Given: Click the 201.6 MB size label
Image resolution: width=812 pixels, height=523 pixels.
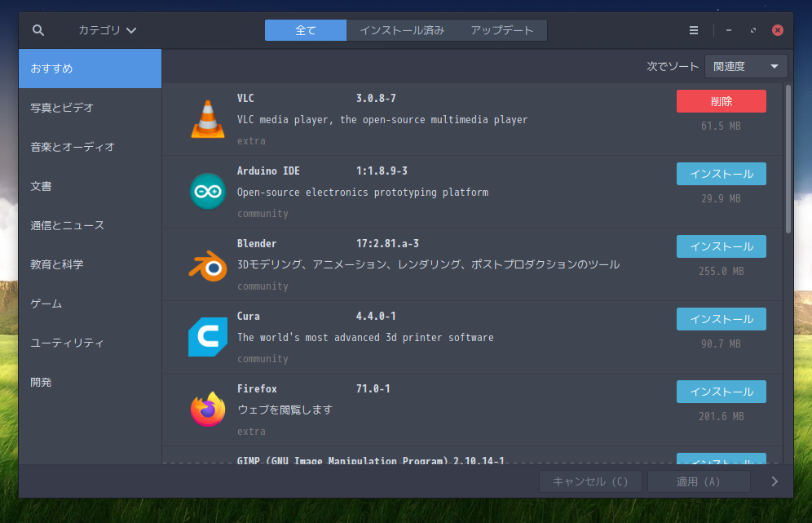Looking at the screenshot, I should pyautogui.click(x=721, y=416).
